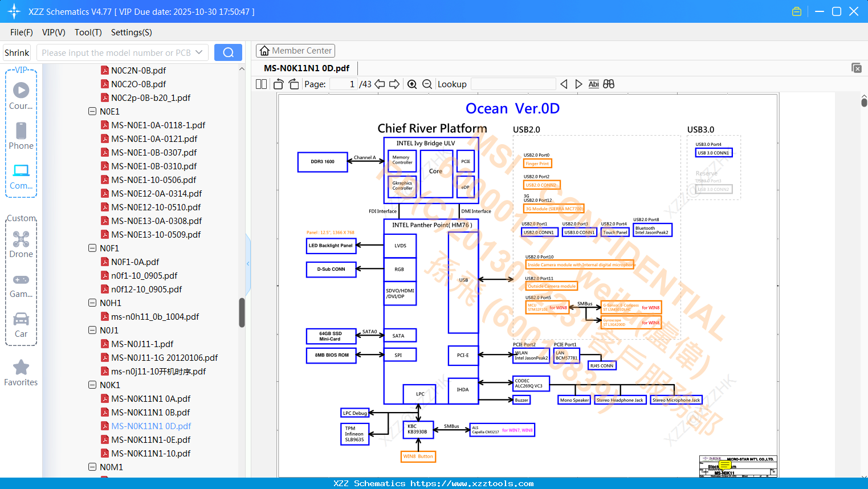Zoom in on the schematic
Viewport: 868px width, 489px height.
[x=412, y=84]
